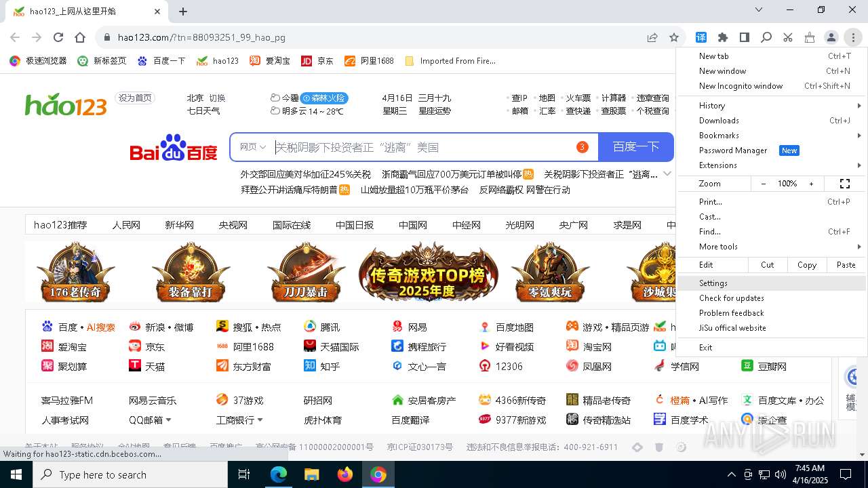Select New tab menu item
The image size is (868, 488).
tap(772, 56)
